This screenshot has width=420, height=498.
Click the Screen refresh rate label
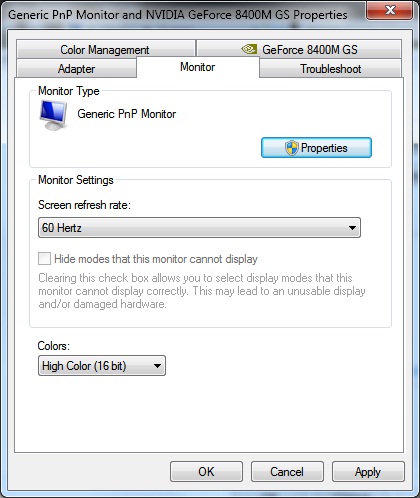tap(84, 205)
